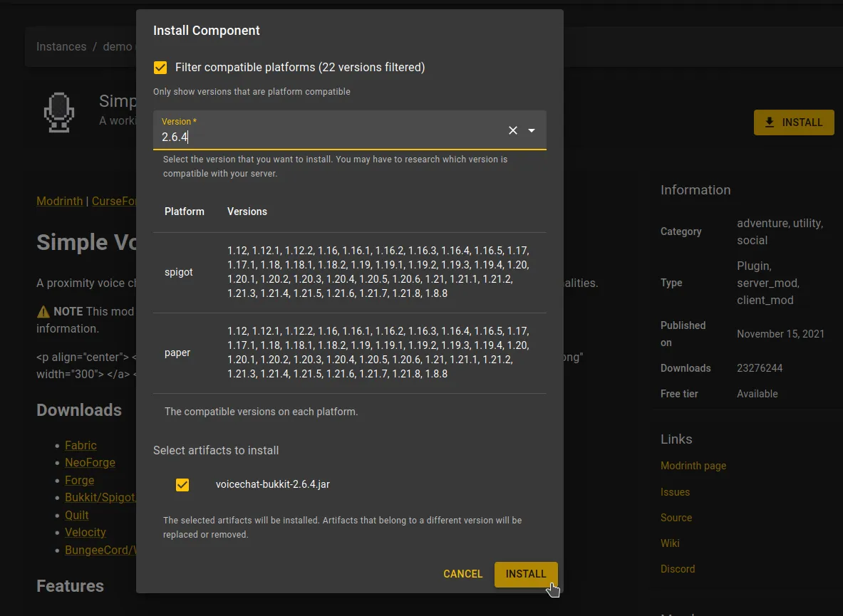Clear the Version field with the X icon
Image resolution: width=843 pixels, height=616 pixels.
[513, 130]
